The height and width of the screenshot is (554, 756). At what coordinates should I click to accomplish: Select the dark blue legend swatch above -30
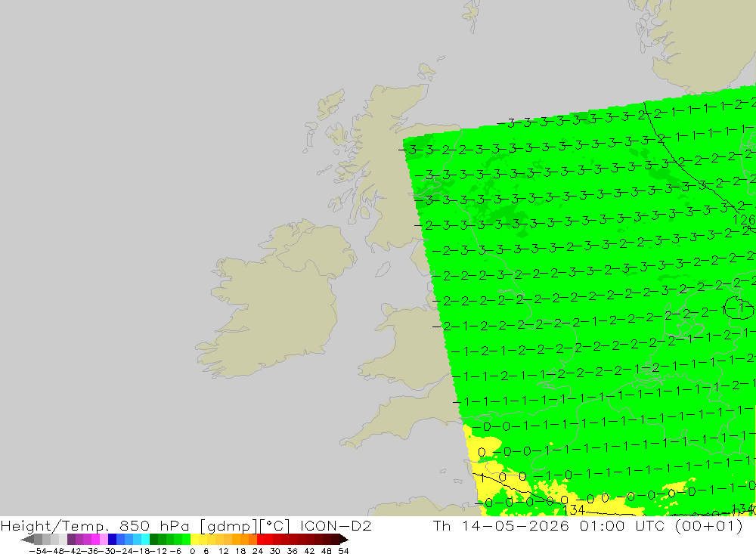pyautogui.click(x=112, y=539)
